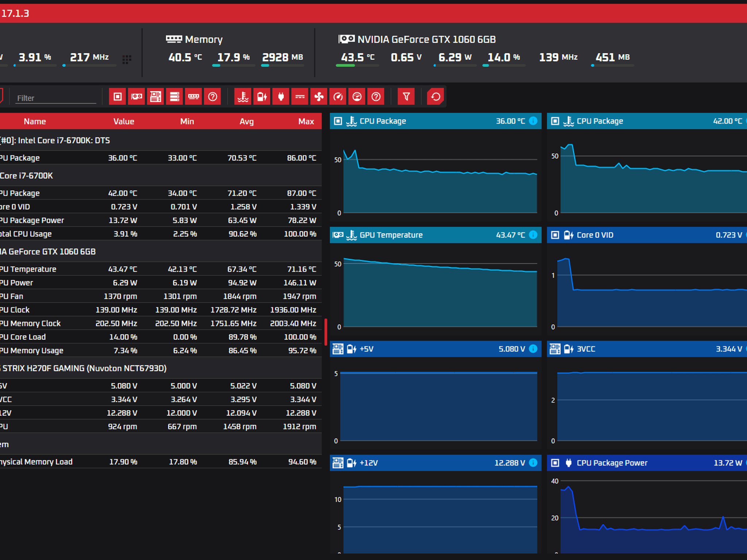Toggle the fan speed sensor filter icon
The image size is (747, 560).
pyautogui.click(x=319, y=97)
